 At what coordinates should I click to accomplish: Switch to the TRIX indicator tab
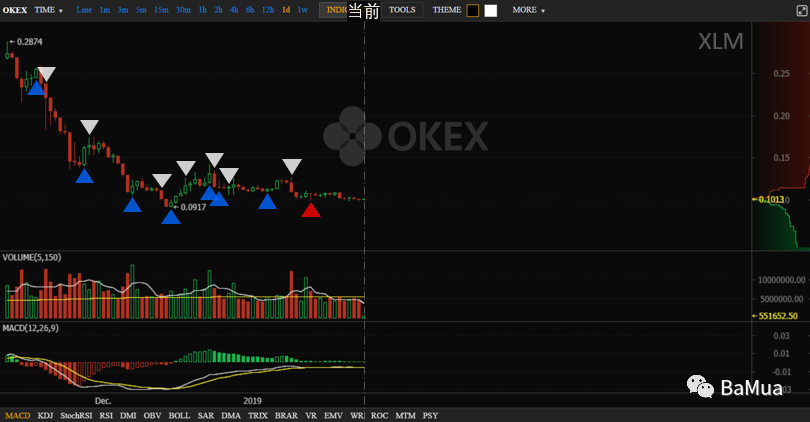[258, 415]
